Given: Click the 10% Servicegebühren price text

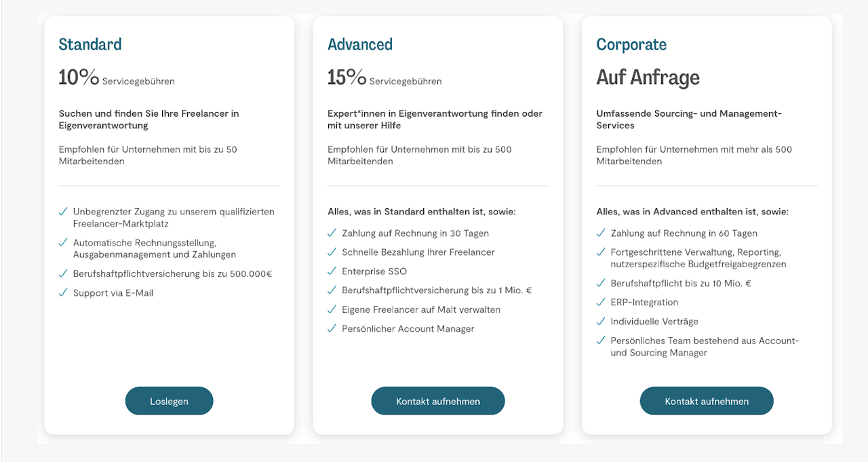Looking at the screenshot, I should pyautogui.click(x=117, y=78).
